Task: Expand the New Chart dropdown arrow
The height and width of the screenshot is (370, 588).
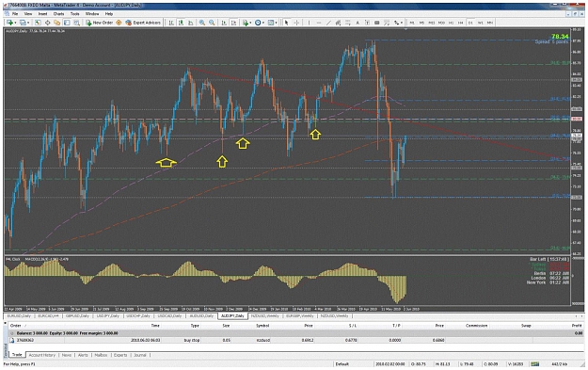Action: pyautogui.click(x=15, y=23)
